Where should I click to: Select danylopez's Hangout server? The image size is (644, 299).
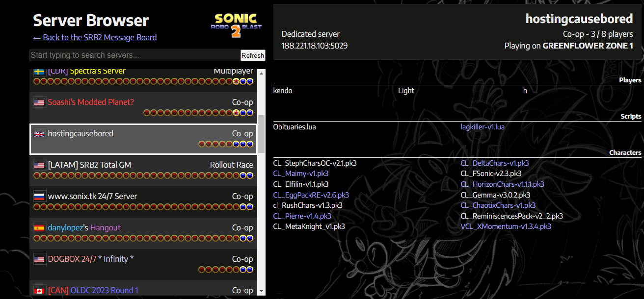[143, 233]
